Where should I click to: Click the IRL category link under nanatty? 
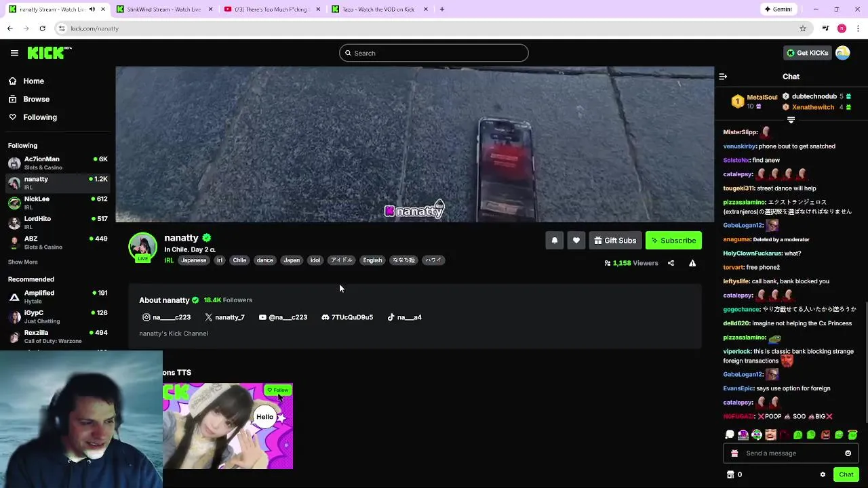coord(169,260)
